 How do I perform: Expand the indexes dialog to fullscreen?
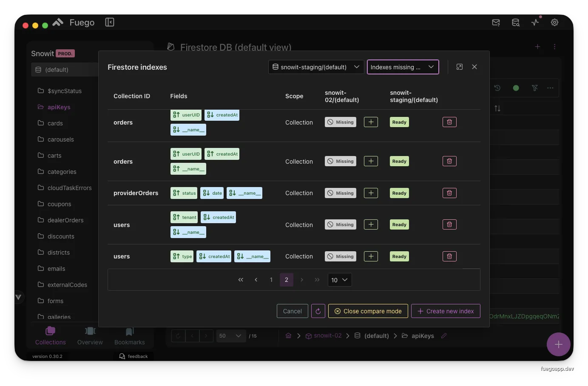click(459, 67)
